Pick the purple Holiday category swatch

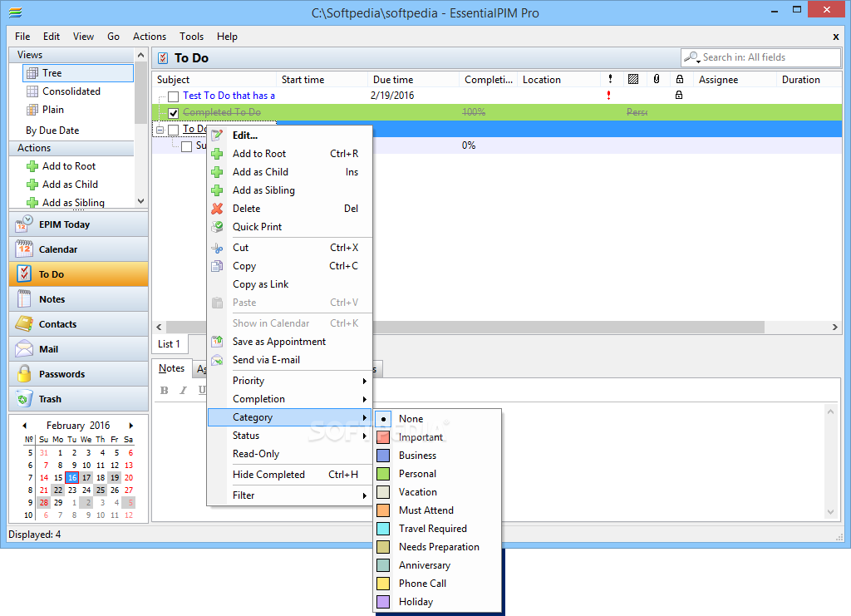coord(383,602)
